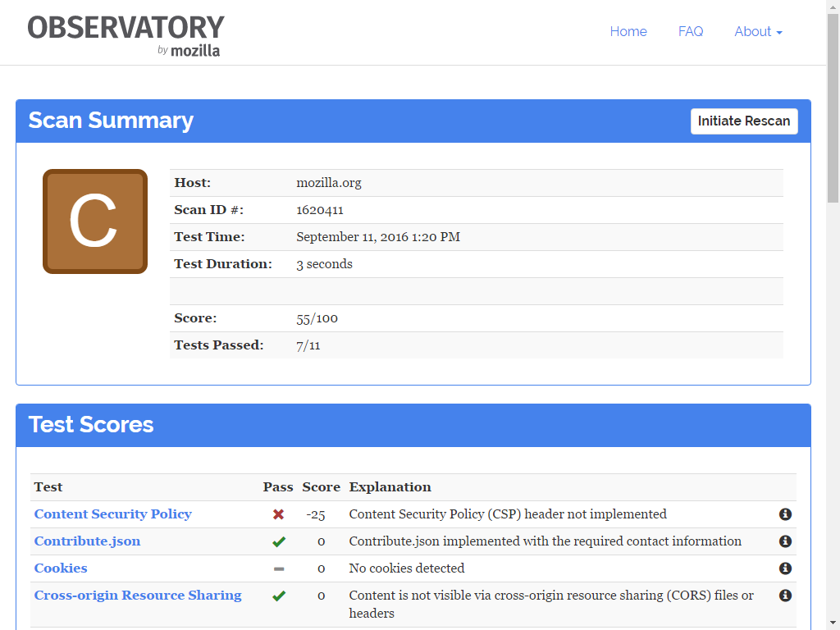Click the info icon for Cookies row
This screenshot has height=630, width=840.
point(785,568)
